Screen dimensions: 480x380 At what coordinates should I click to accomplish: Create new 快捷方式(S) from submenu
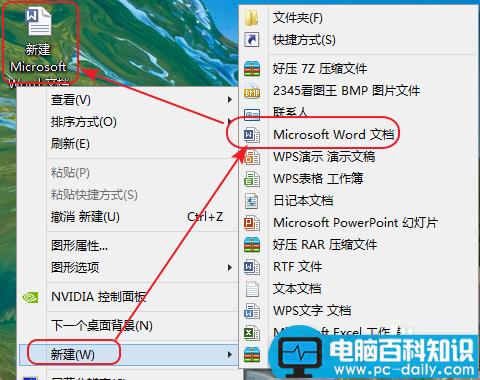304,40
